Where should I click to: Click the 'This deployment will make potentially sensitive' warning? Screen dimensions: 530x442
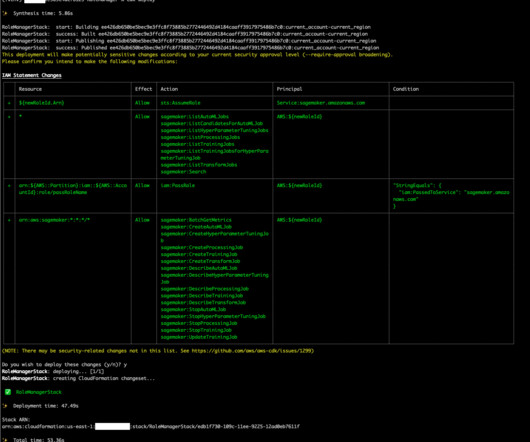(x=197, y=54)
